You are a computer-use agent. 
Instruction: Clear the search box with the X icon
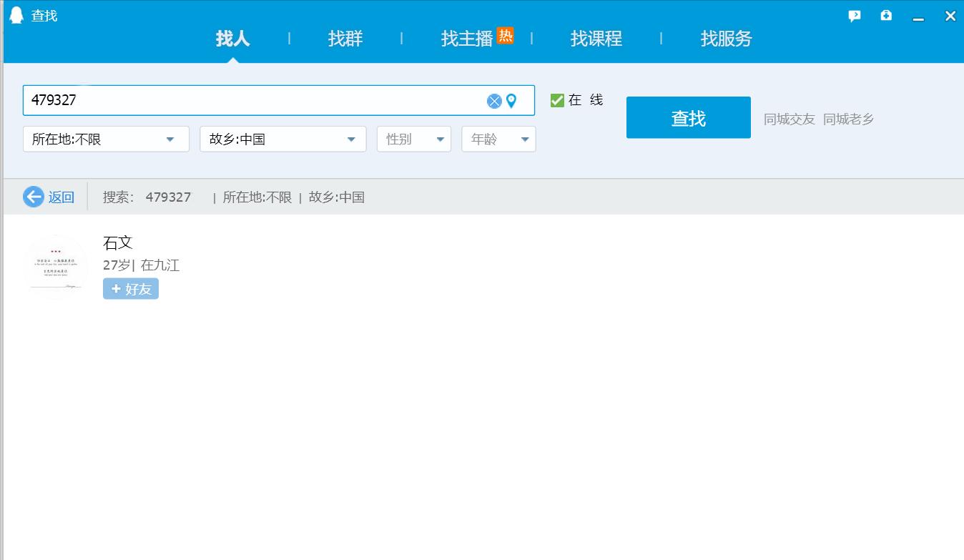click(x=493, y=100)
